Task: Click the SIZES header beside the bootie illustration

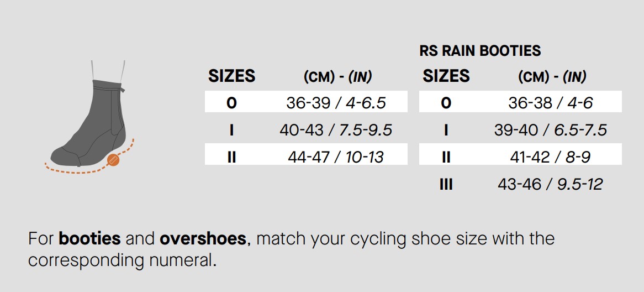Action: click(231, 76)
